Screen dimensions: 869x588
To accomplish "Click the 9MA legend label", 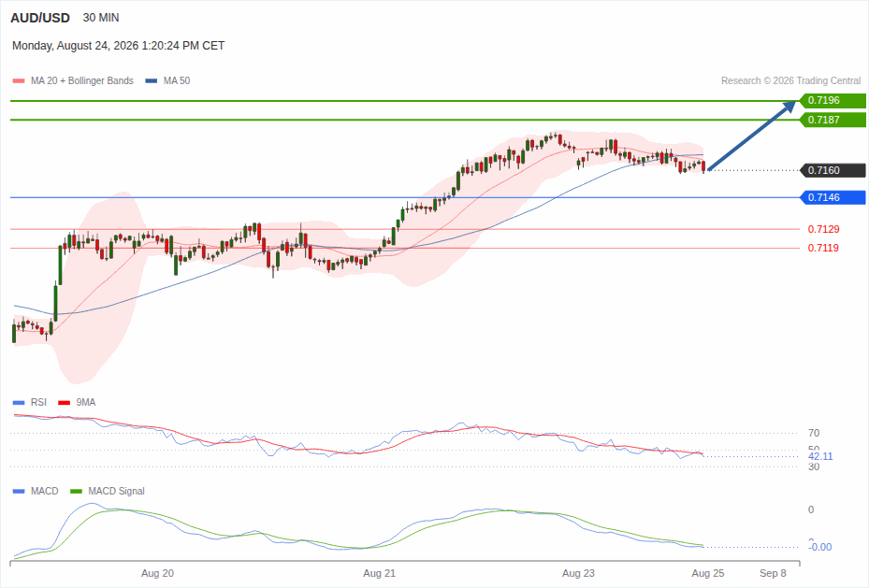I will (x=86, y=403).
